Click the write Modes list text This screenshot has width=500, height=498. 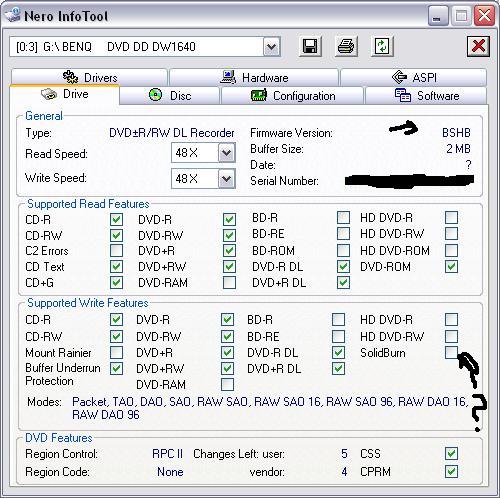pyautogui.click(x=270, y=408)
